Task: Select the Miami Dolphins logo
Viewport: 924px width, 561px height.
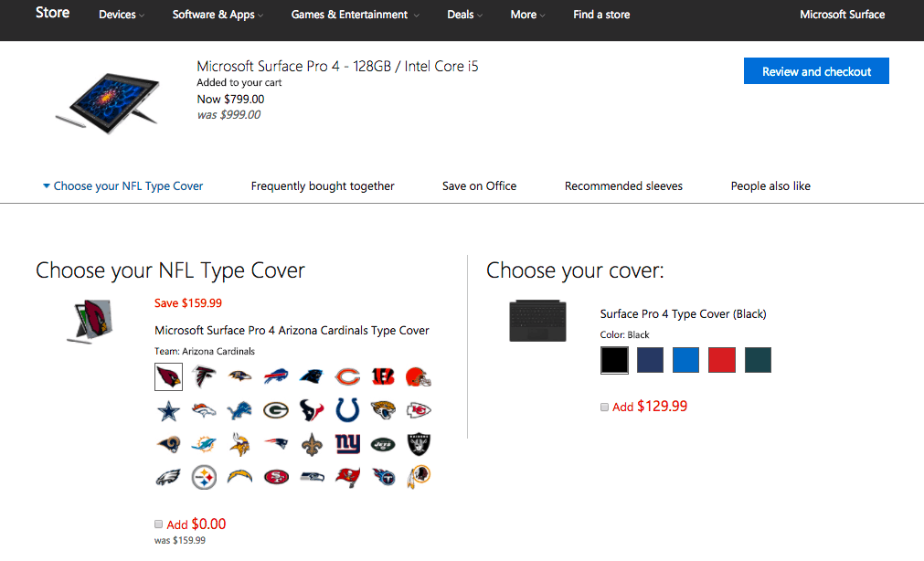Action: 204,443
